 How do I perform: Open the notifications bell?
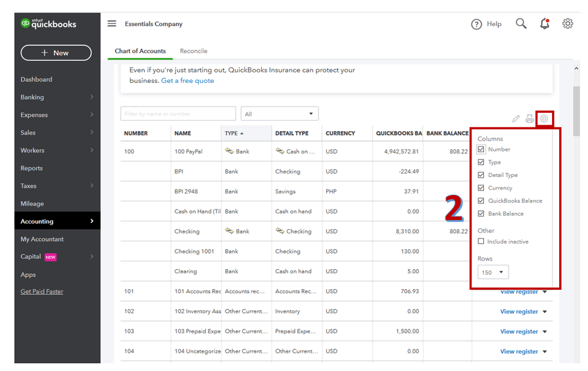click(544, 24)
